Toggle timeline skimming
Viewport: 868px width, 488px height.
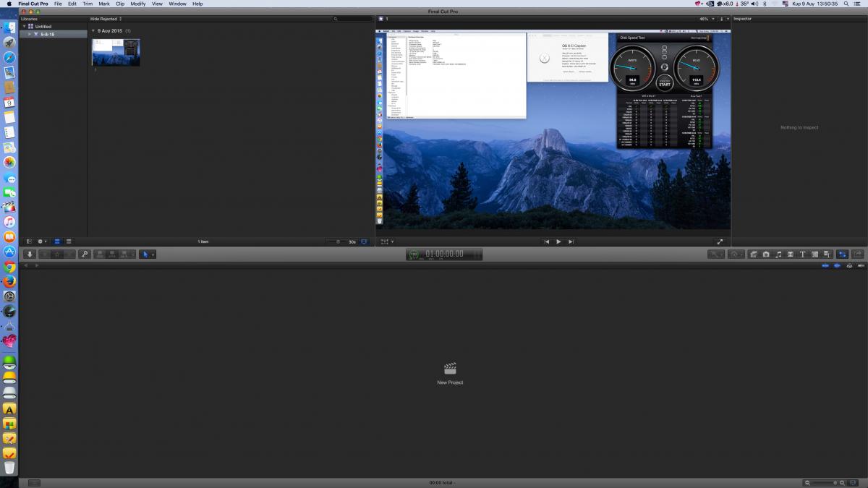[825, 266]
